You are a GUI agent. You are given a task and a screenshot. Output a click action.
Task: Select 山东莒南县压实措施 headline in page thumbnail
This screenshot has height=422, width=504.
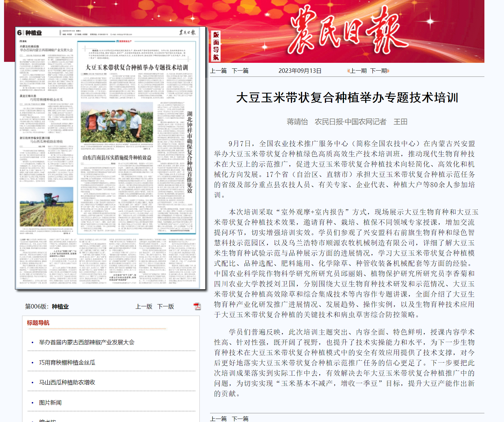pyautogui.click(x=117, y=158)
